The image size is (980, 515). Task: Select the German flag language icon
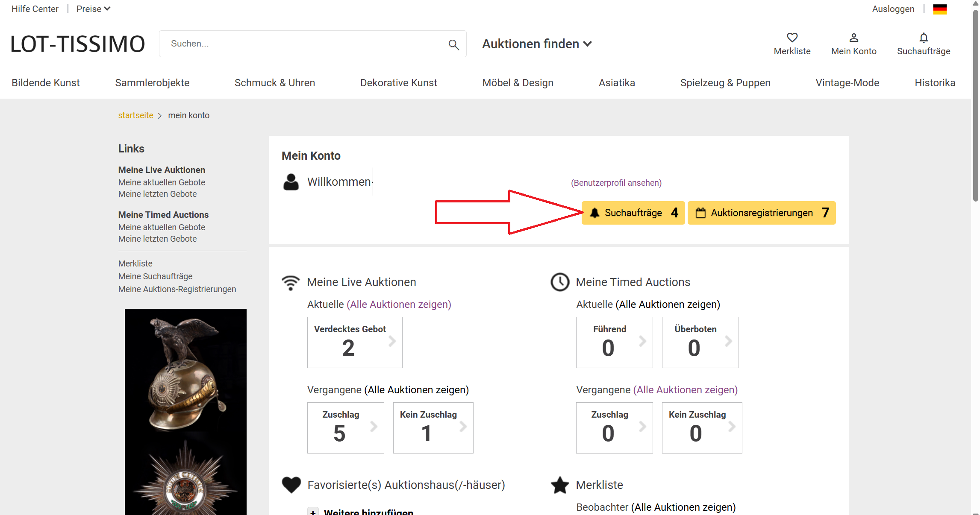(940, 9)
